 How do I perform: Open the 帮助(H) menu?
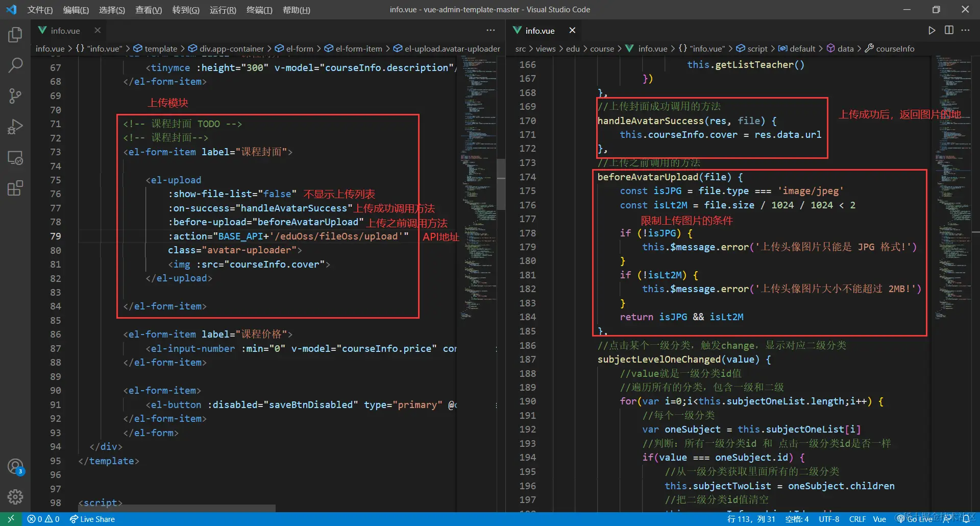pos(297,10)
